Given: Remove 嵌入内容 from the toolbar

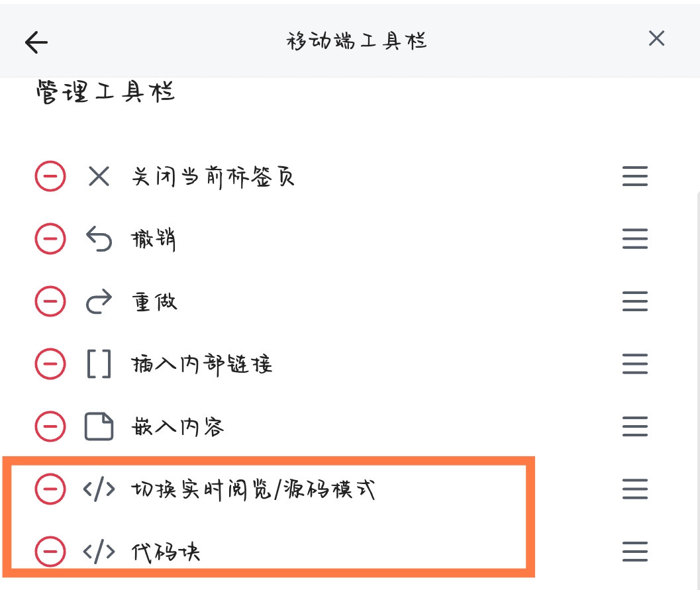Looking at the screenshot, I should coord(50,426).
